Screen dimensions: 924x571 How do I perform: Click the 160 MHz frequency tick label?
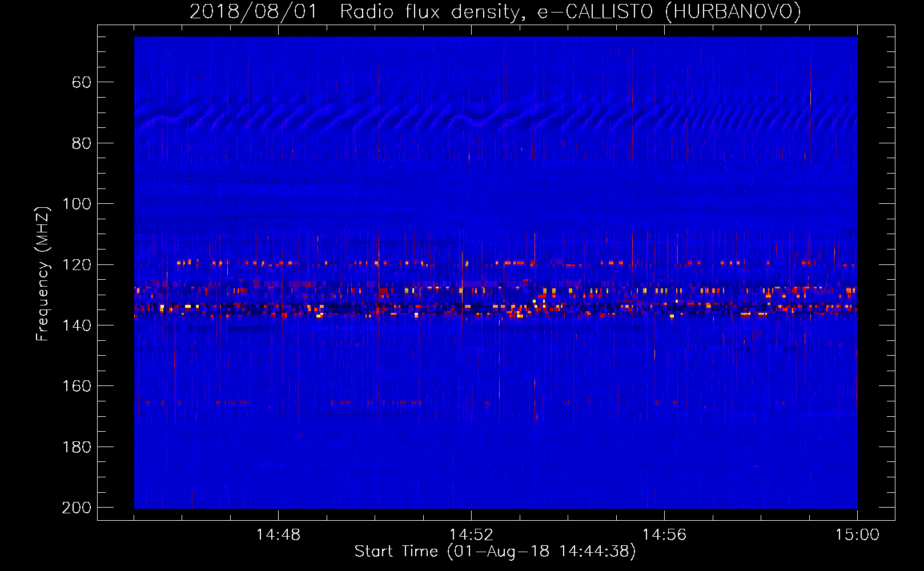77,386
